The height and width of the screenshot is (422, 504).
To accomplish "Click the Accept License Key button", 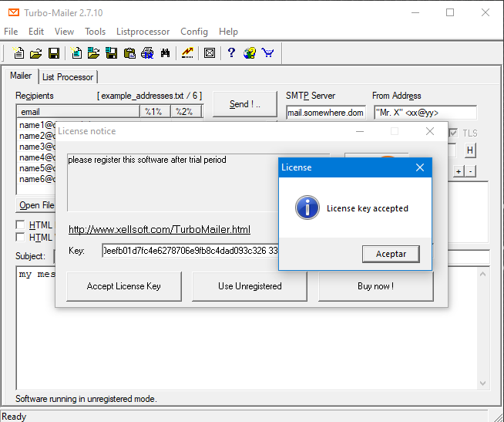I will click(x=124, y=286).
